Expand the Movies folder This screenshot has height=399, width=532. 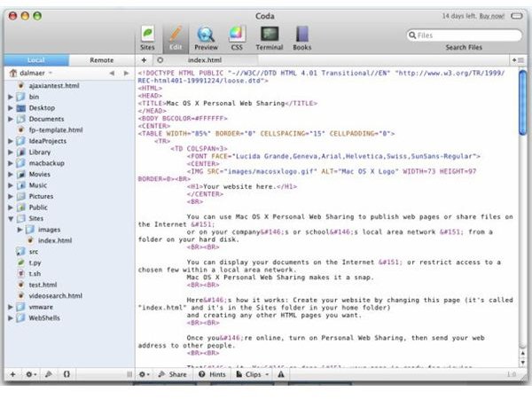[11, 175]
